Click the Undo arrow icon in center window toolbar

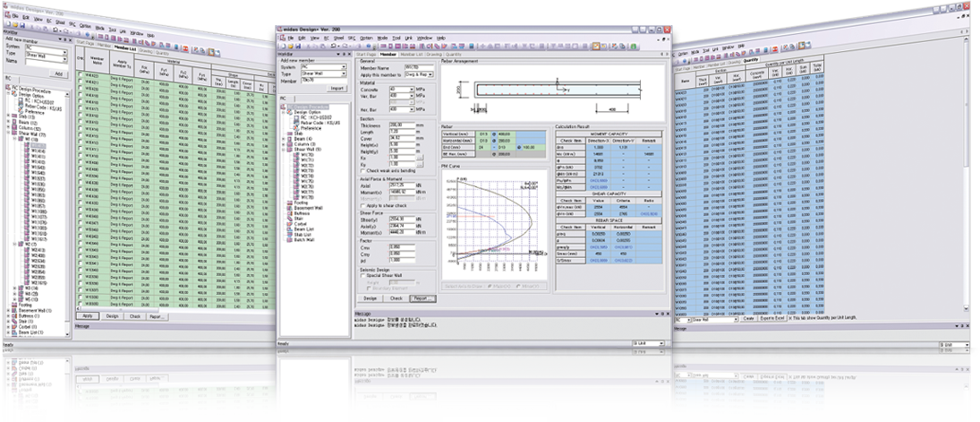click(x=333, y=46)
